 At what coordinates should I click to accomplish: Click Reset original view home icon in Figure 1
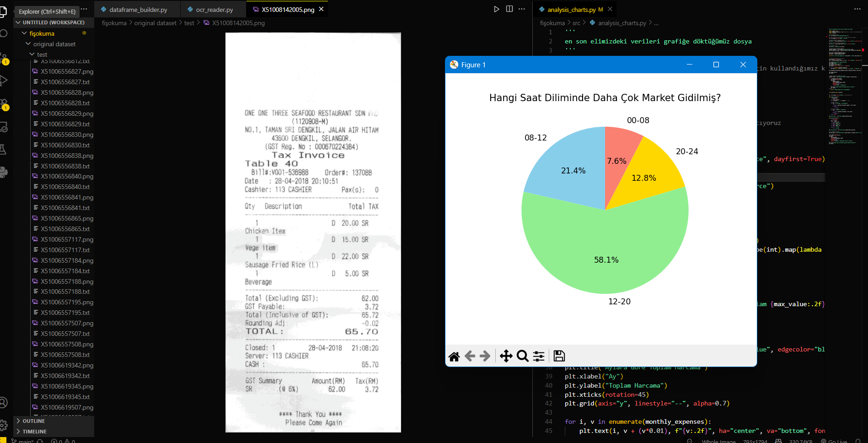coord(454,356)
